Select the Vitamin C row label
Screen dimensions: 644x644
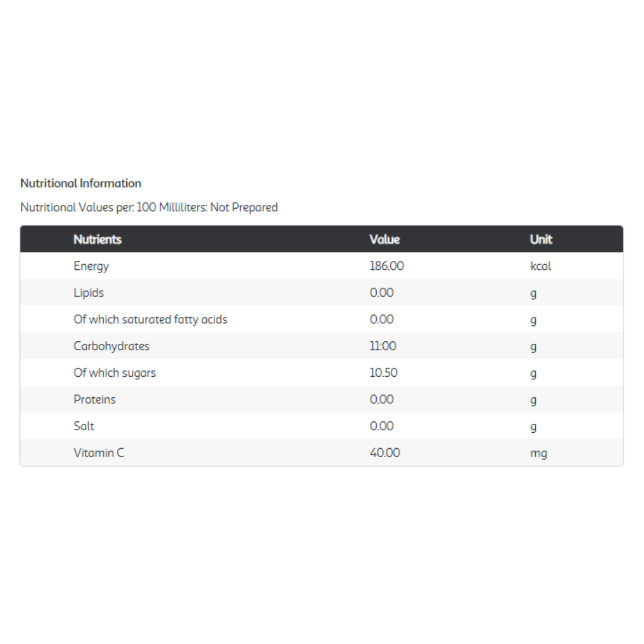99,453
